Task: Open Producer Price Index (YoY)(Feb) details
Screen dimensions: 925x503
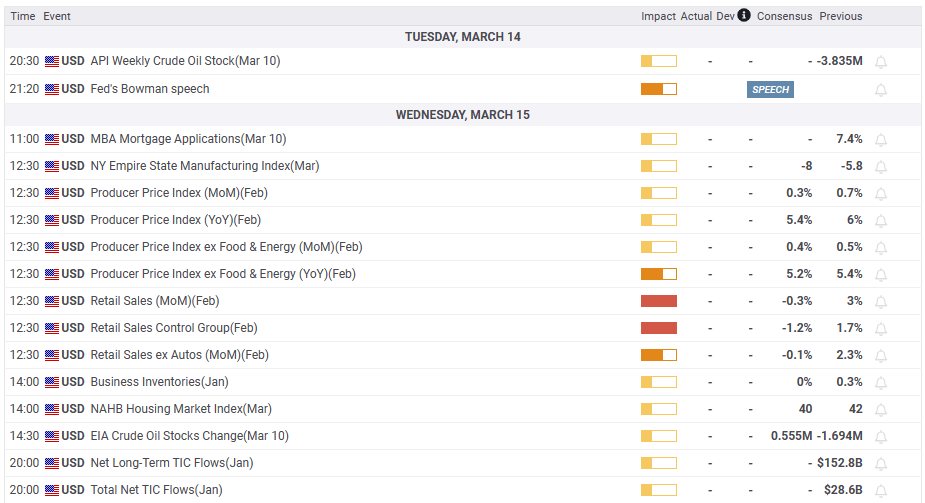Action: point(175,220)
